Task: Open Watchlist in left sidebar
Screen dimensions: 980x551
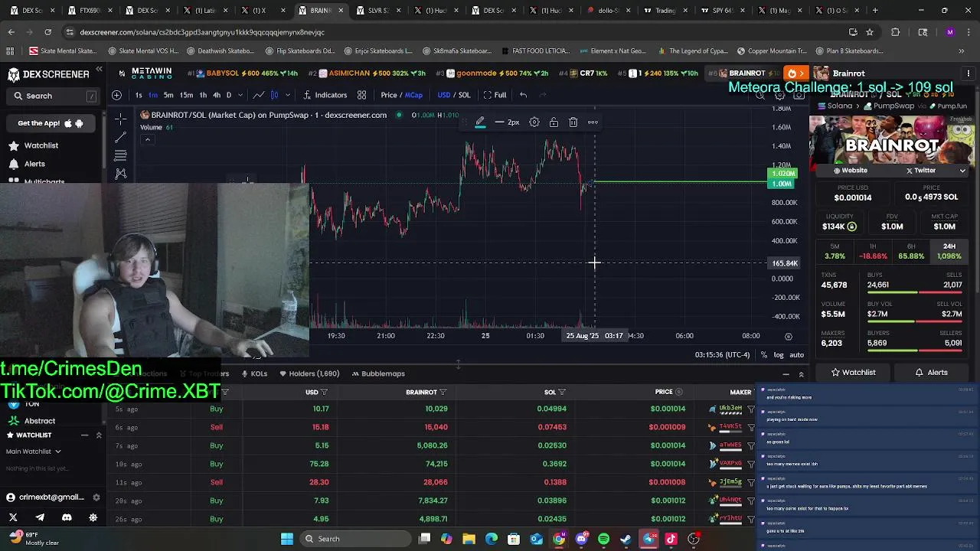Action: (x=41, y=145)
